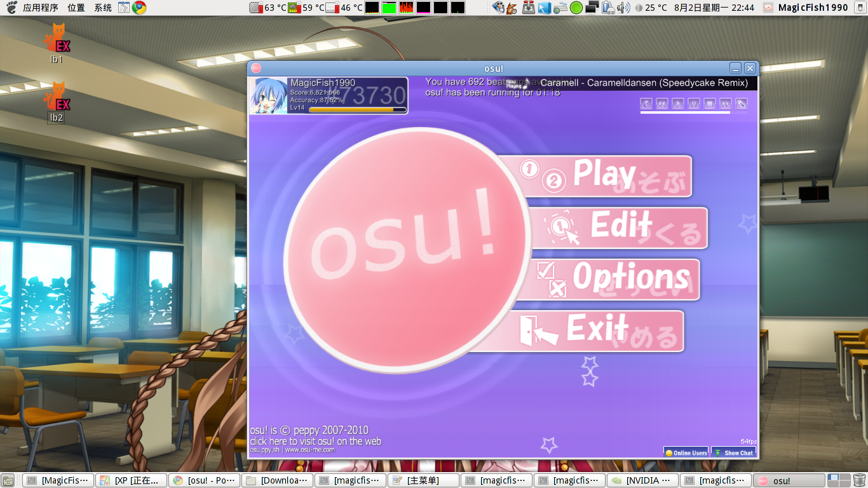868x488 pixels.
Task: Switch to the osu! taskbar entry
Action: pos(789,481)
